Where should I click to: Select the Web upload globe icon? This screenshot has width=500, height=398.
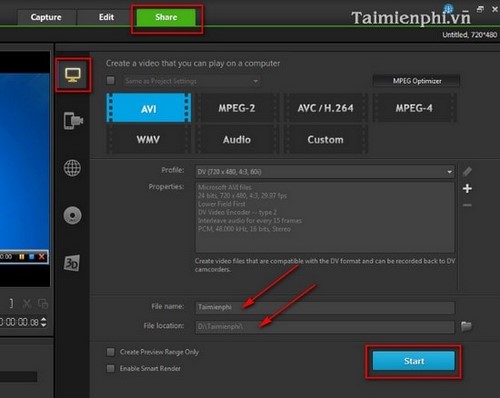pos(72,168)
